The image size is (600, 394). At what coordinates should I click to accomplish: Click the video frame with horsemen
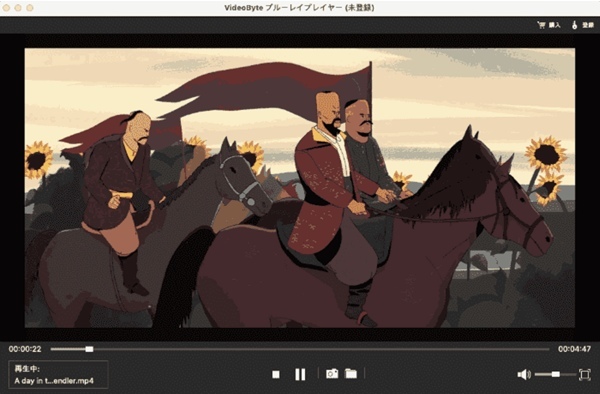click(x=300, y=187)
